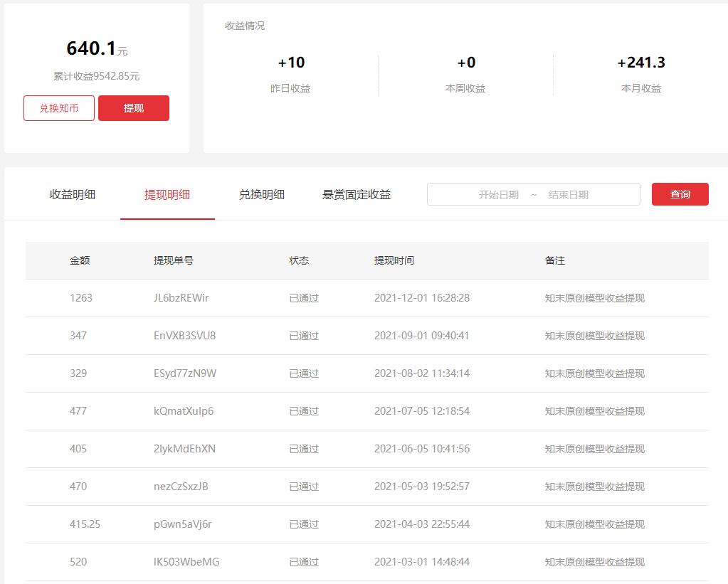
Task: Click the 开始日期 start date field
Action: [498, 193]
